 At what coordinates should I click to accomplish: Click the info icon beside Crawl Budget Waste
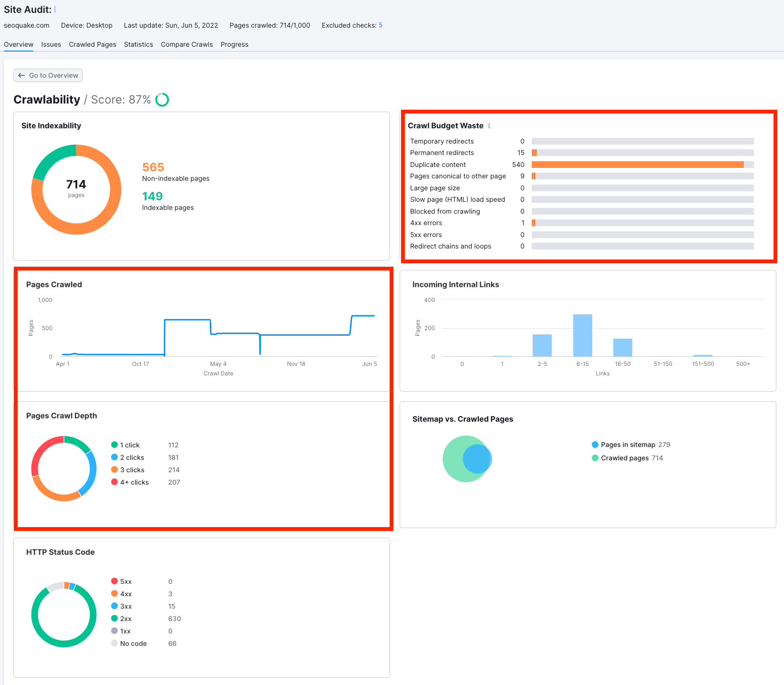coord(489,125)
